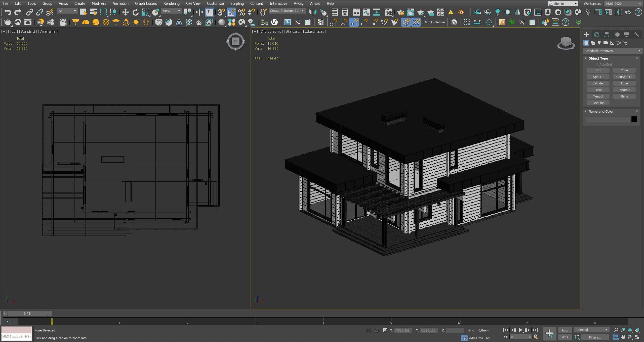The height and width of the screenshot is (342, 644).
Task: Open the Help question mark icon in top toolbar
Action: click(638, 12)
